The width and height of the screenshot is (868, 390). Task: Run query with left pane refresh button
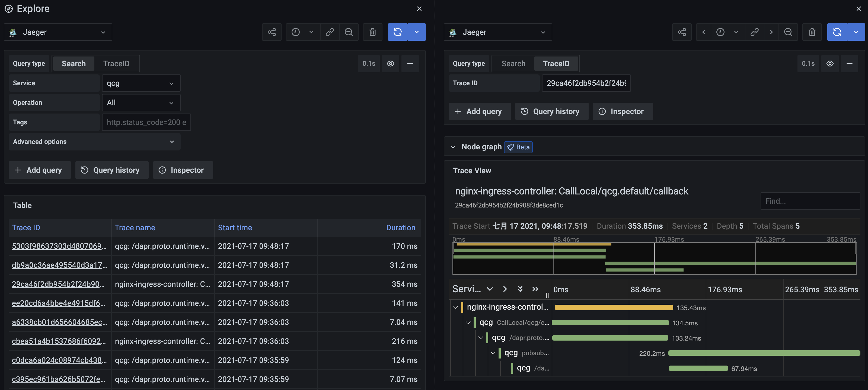click(x=398, y=32)
